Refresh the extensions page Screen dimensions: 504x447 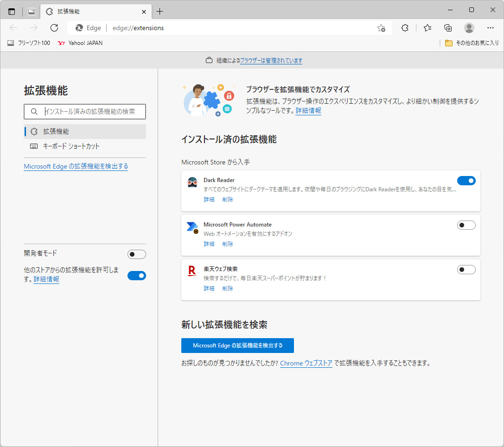pyautogui.click(x=54, y=28)
